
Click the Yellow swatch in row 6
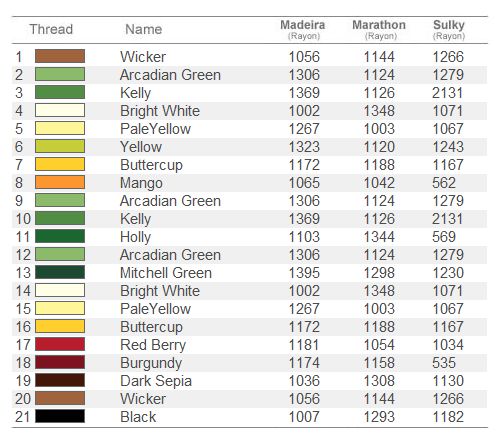[x=60, y=146]
